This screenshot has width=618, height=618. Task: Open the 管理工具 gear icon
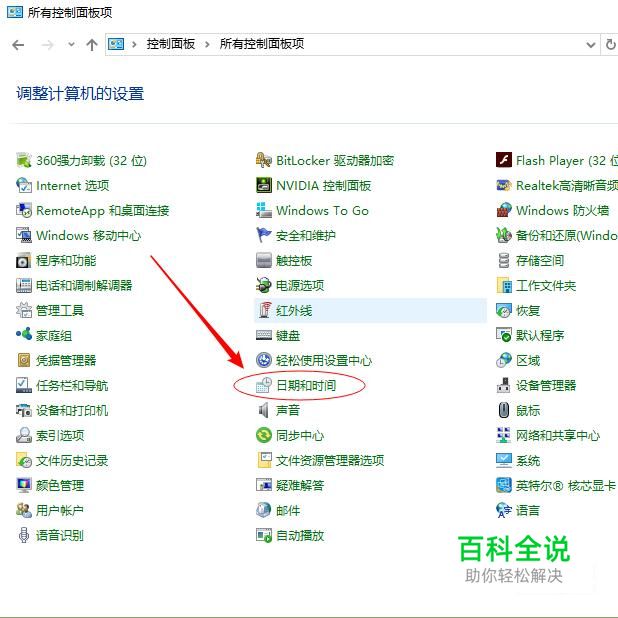click(24, 311)
